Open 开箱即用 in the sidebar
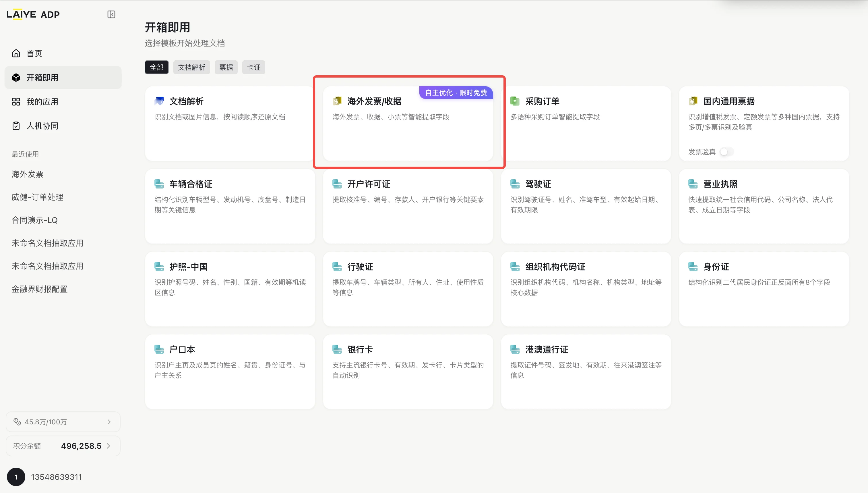 tap(63, 78)
